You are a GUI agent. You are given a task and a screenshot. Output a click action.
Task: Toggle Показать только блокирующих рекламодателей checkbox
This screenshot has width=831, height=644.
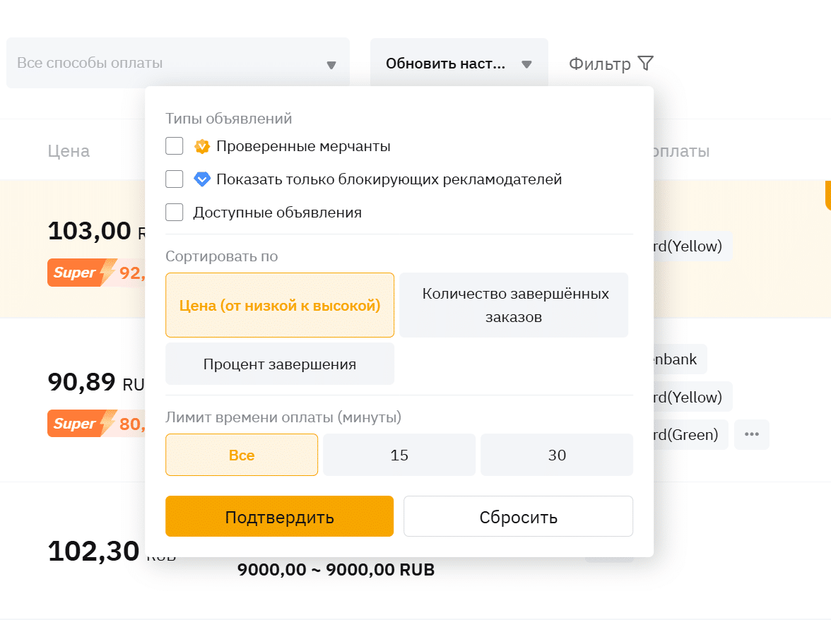pyautogui.click(x=175, y=179)
